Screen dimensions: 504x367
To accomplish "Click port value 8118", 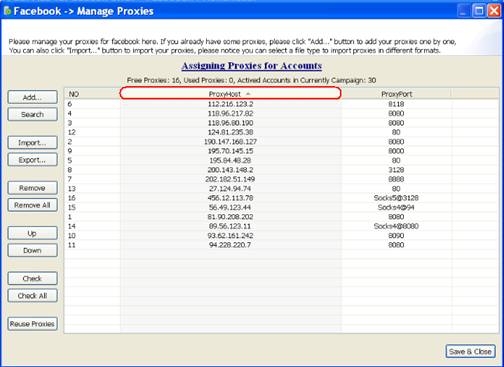I will click(396, 104).
